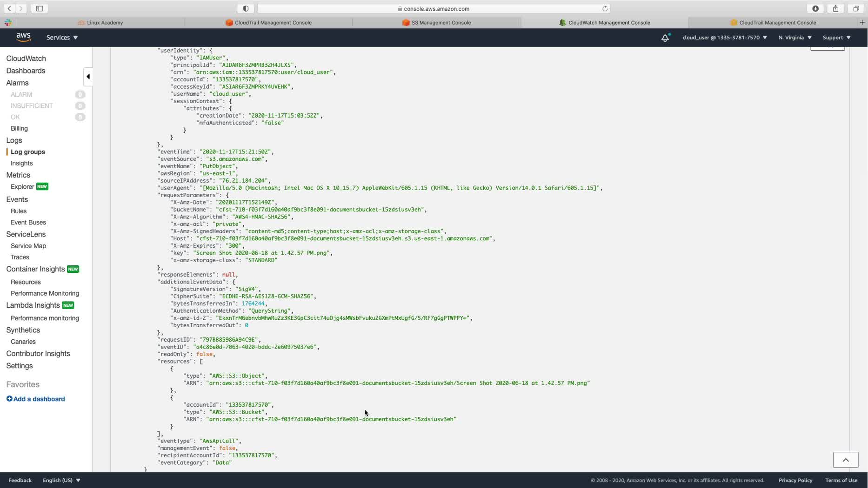This screenshot has width=868, height=488.
Task: Click the Feedback button in footer
Action: pyautogui.click(x=20, y=480)
